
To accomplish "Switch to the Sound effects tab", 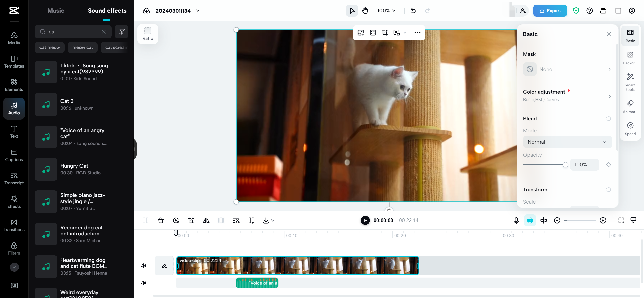I will 107,11.
